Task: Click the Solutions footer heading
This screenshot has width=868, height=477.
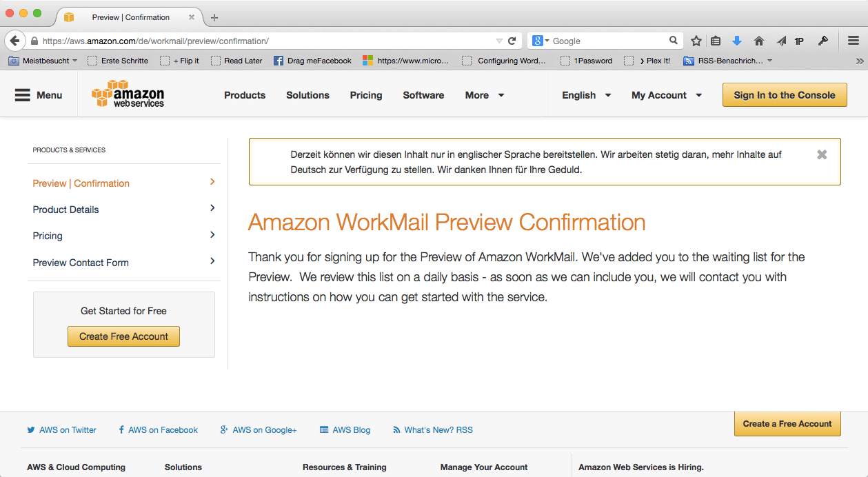Action: pyautogui.click(x=183, y=467)
